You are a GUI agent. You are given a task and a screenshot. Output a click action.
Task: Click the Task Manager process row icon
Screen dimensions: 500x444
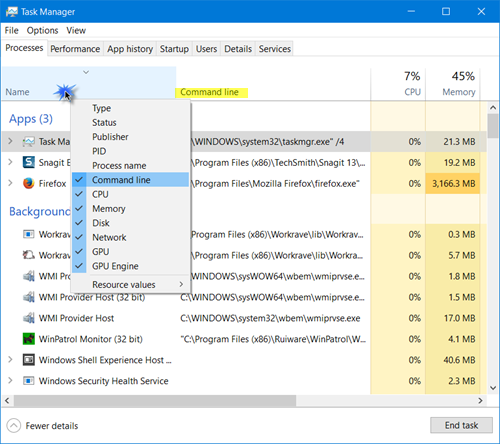click(29, 142)
